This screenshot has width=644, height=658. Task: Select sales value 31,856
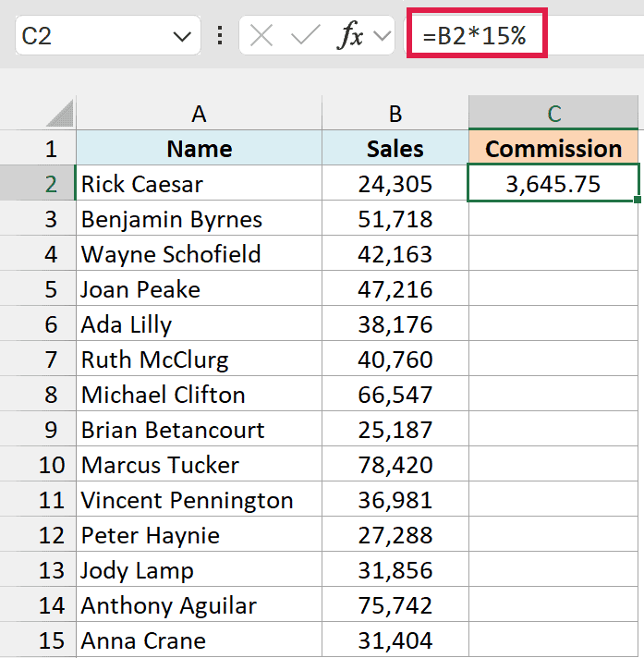(395, 569)
